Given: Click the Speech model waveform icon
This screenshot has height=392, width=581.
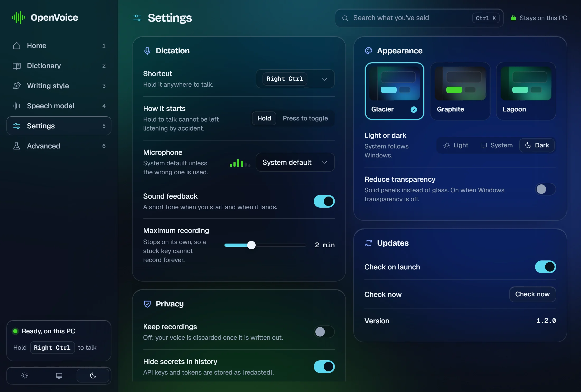Looking at the screenshot, I should pos(17,106).
